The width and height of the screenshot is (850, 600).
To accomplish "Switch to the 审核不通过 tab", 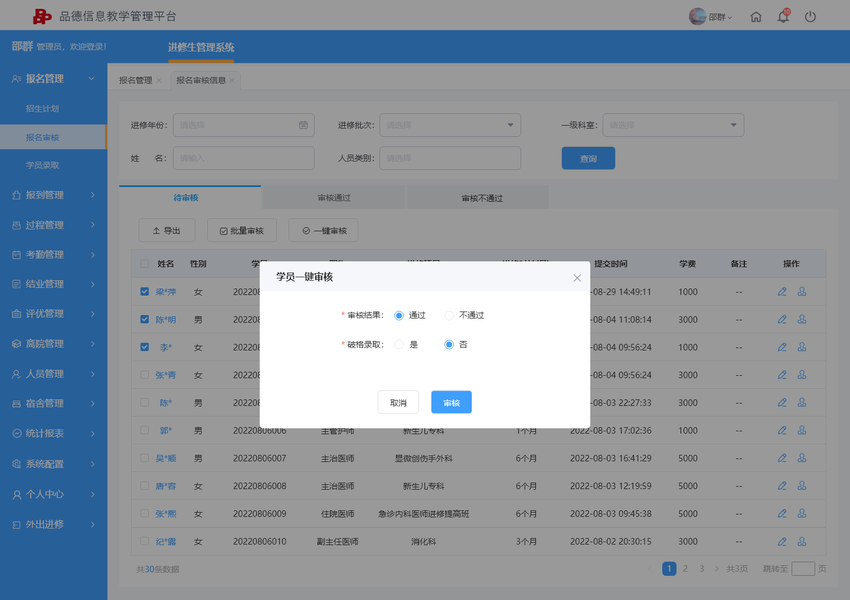I will [482, 198].
